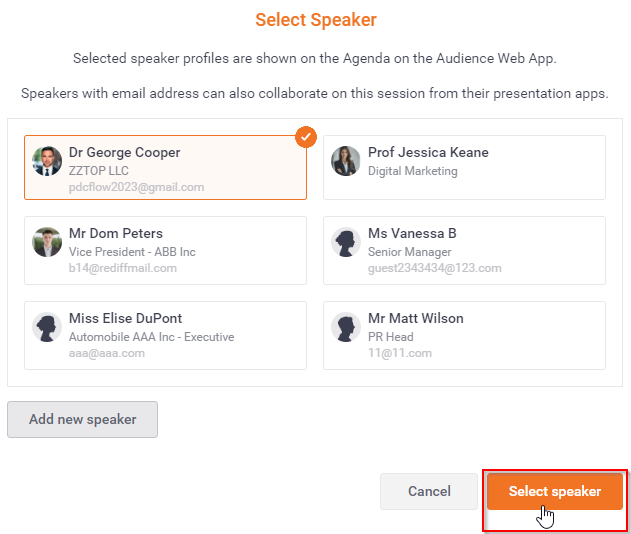This screenshot has width=631, height=534.
Task: Select the Miss Elise DuPont speaker card
Action: pos(165,335)
